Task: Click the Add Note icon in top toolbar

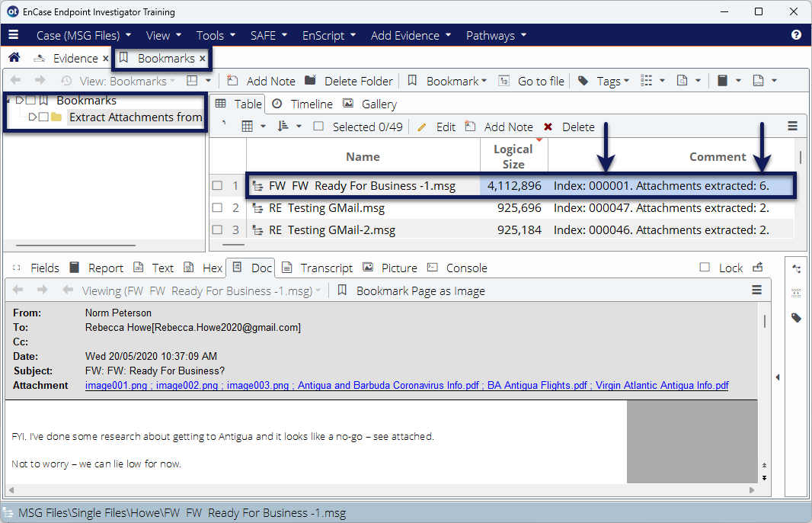Action: pyautogui.click(x=232, y=80)
